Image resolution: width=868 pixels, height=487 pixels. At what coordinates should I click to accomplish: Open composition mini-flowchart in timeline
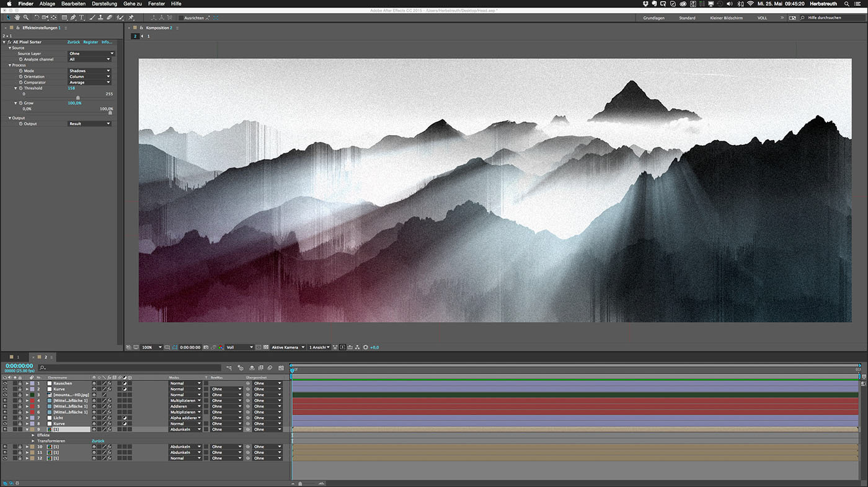click(229, 367)
